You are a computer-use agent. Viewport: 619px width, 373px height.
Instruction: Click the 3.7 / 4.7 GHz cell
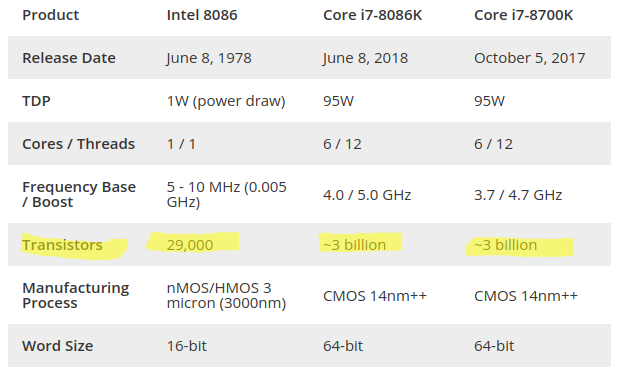click(518, 195)
